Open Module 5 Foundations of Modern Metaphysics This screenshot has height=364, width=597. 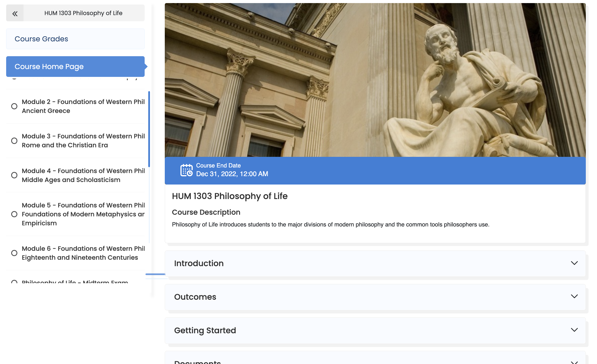83,214
